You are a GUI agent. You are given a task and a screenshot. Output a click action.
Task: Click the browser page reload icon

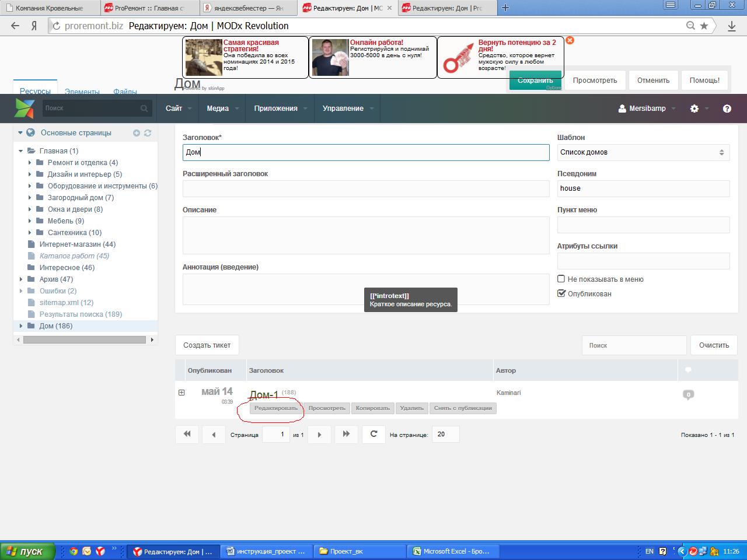pos(57,26)
